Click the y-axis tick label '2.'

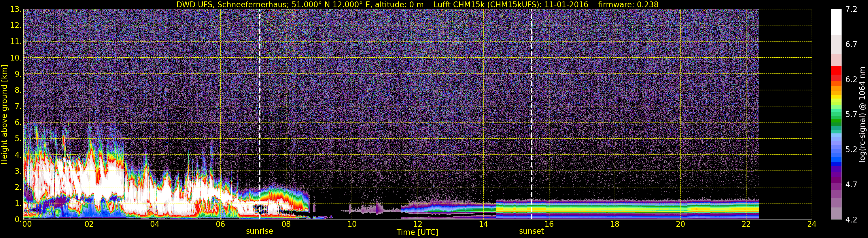(18, 188)
